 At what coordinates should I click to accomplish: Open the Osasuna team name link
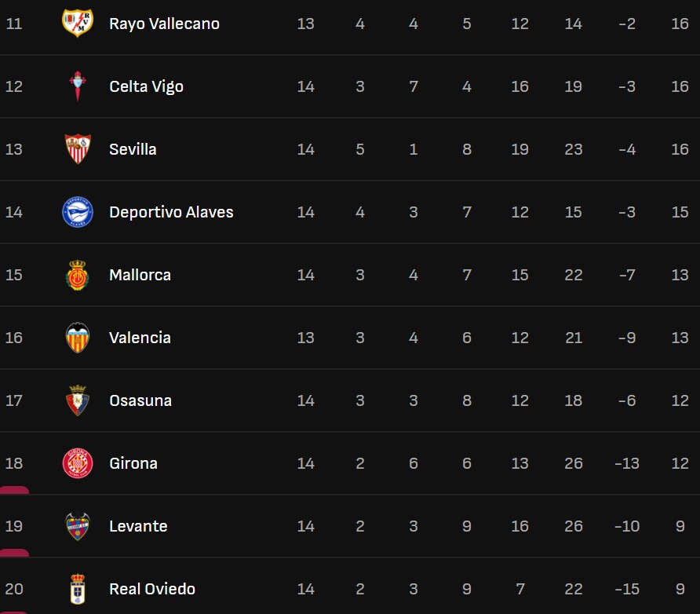pyautogui.click(x=140, y=400)
